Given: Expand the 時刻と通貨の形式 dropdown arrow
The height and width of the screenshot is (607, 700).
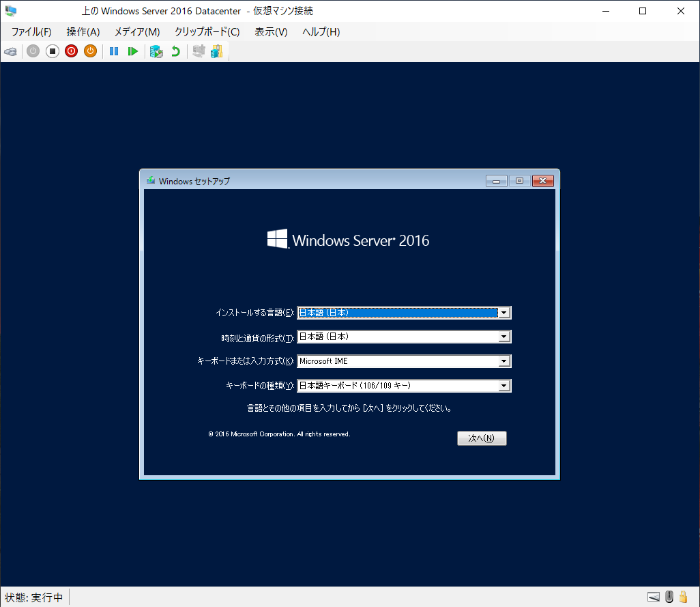Looking at the screenshot, I should [x=504, y=337].
